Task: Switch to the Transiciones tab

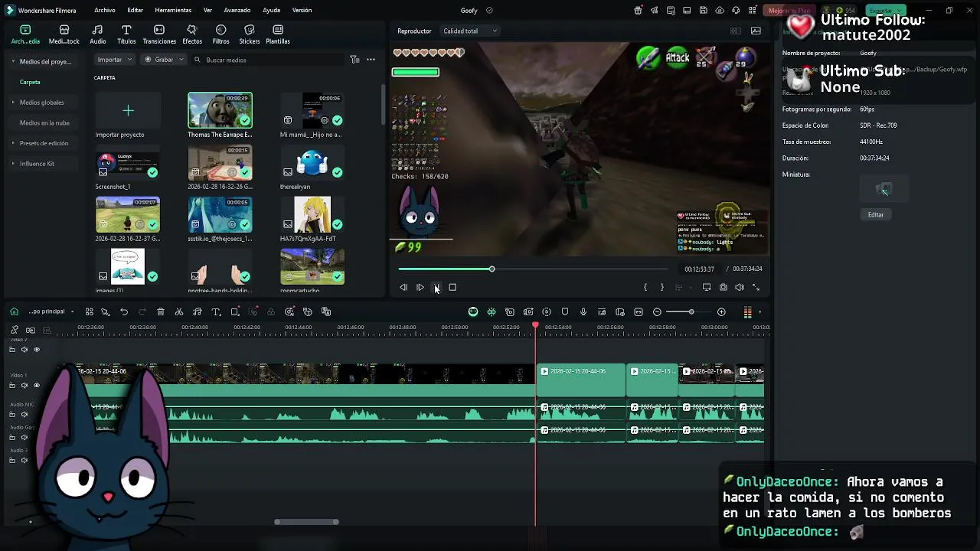Action: pyautogui.click(x=159, y=34)
